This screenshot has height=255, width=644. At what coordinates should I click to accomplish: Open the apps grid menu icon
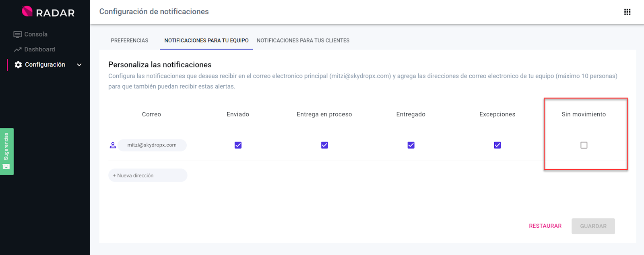(x=627, y=12)
